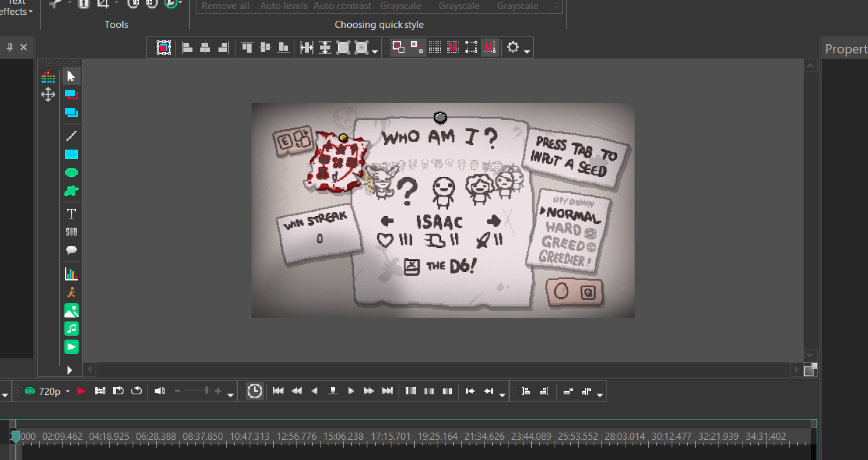The width and height of the screenshot is (868, 460).
Task: Select the arrow cursor tool
Action: (x=72, y=77)
